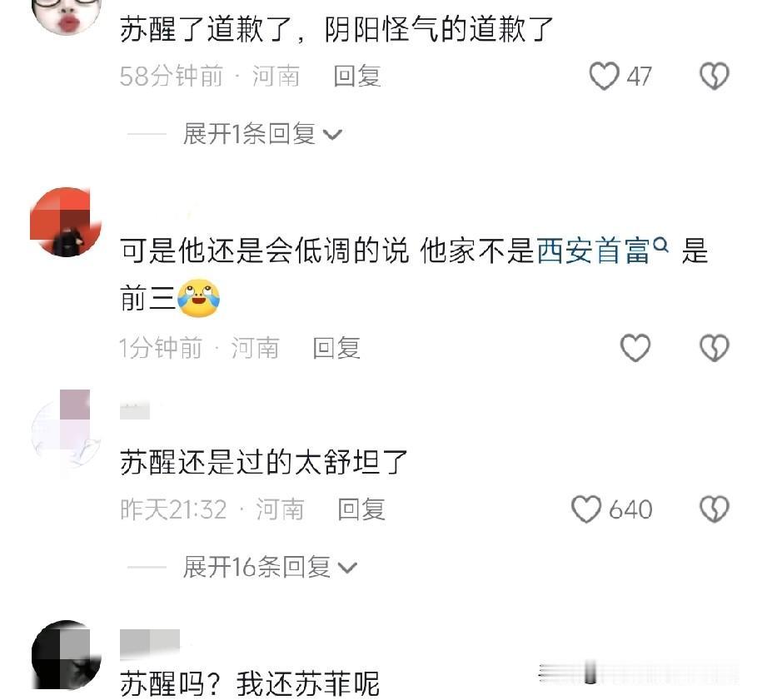Select comment text 苏醒吗？我还苏菲呢
Image resolution: width=757 pixels, height=700 pixels.
pos(250,683)
